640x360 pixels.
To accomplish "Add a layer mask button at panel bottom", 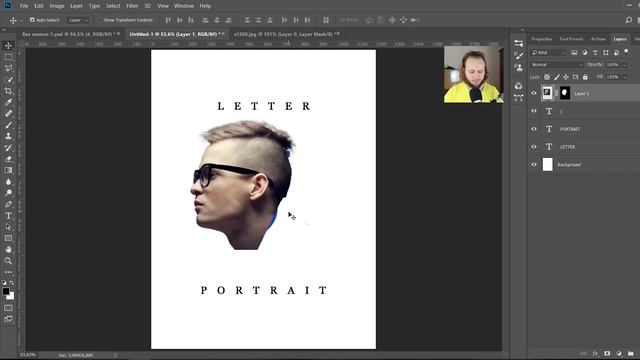I will (607, 353).
